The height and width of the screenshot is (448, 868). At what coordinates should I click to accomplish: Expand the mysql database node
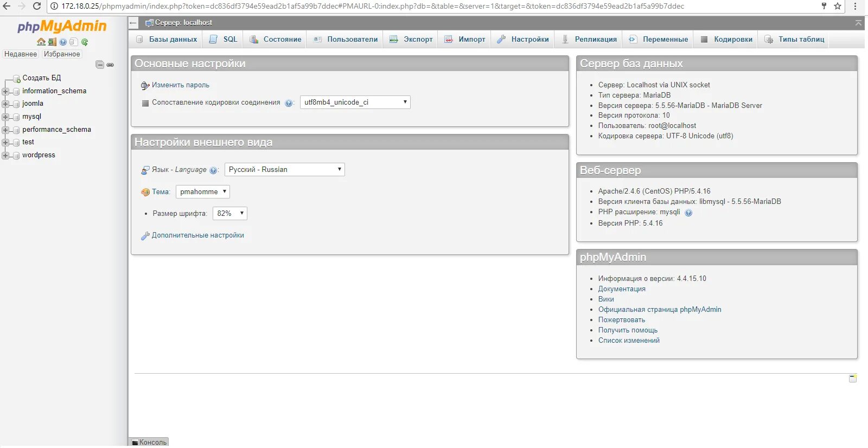pyautogui.click(x=5, y=117)
